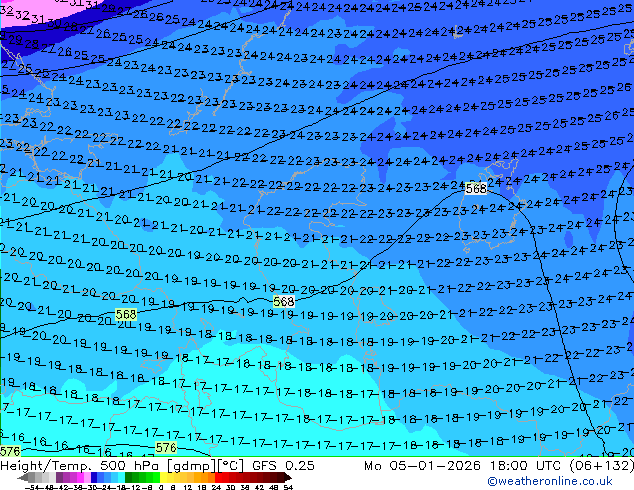Click the date 'Mo 05-01-2026'
Viewport: 634px width, 490px height.
pos(423,466)
